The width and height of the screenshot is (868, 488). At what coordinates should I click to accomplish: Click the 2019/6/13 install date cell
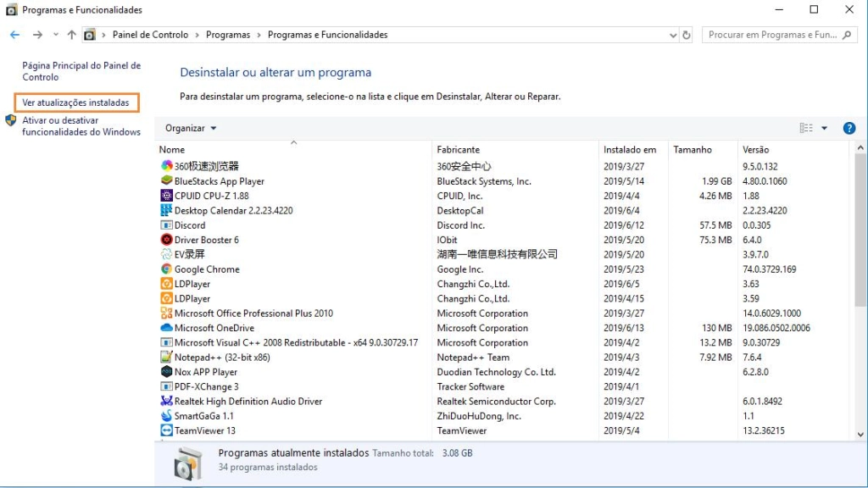624,328
